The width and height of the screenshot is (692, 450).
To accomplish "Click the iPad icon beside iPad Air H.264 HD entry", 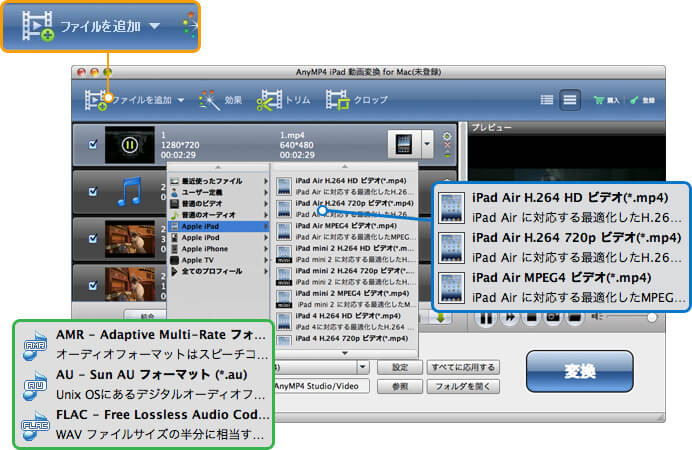I will click(284, 187).
